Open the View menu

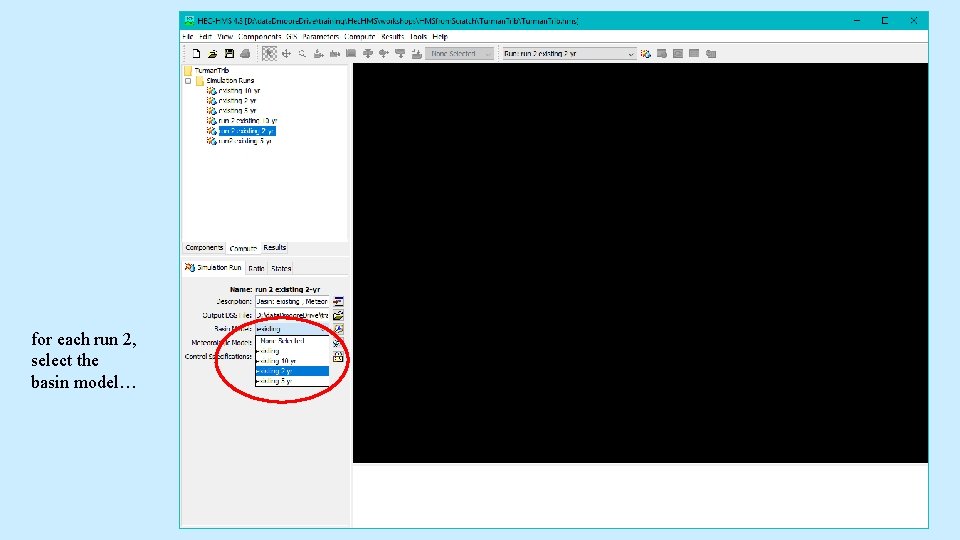[x=225, y=37]
